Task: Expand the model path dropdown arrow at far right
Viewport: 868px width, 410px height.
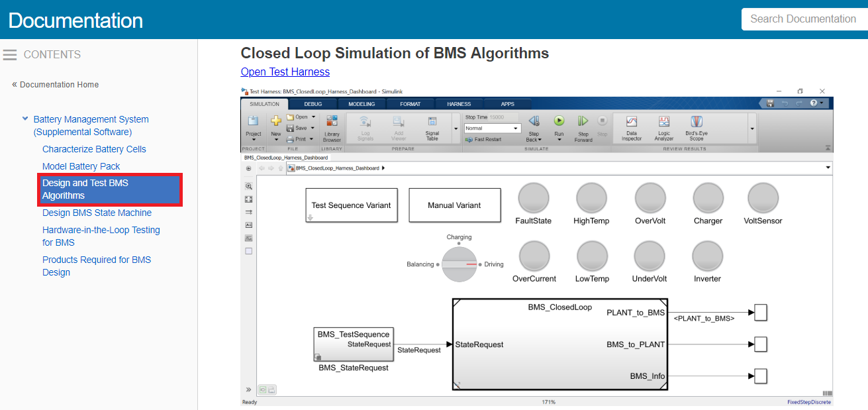Action: pos(828,168)
